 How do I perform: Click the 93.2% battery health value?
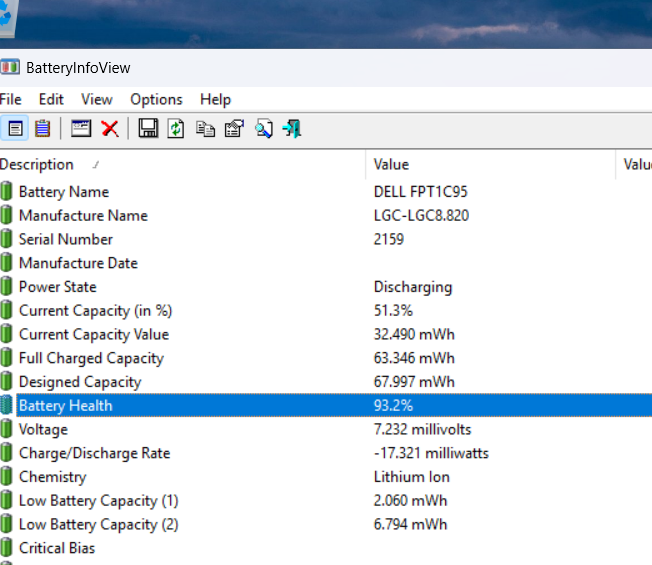pyautogui.click(x=393, y=405)
